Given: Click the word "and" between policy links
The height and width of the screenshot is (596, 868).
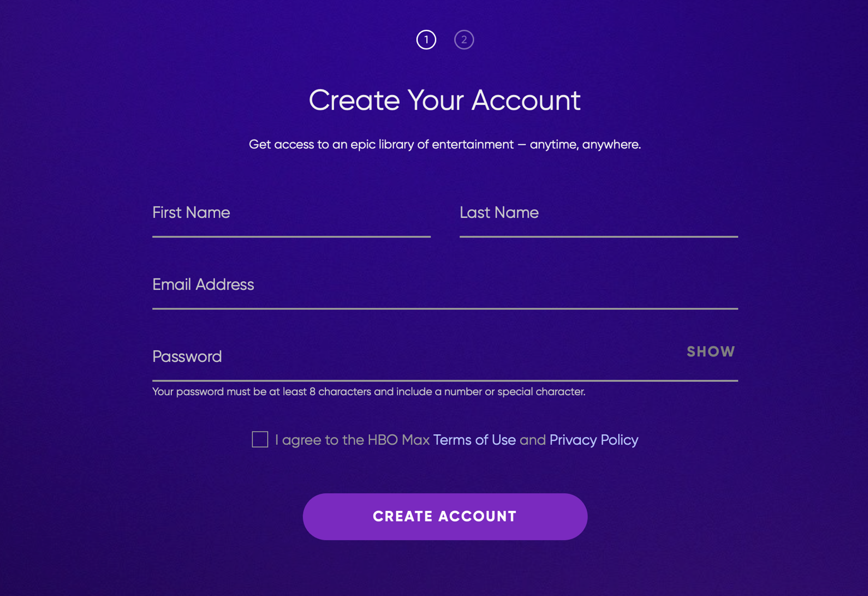Looking at the screenshot, I should click(x=532, y=440).
